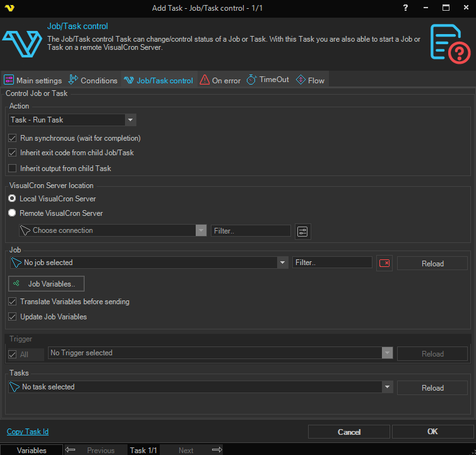Click the Job Filter text field
This screenshot has width=476, height=455.
[x=332, y=263]
